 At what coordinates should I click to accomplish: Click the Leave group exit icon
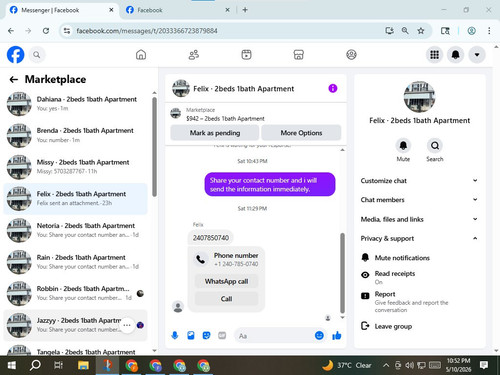tap(365, 326)
